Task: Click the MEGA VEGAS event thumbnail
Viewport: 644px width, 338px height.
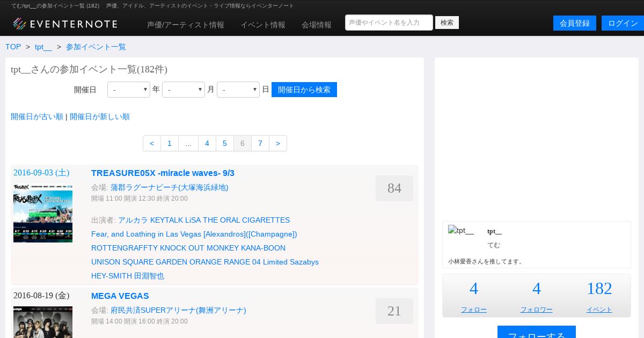Action: pos(43,322)
